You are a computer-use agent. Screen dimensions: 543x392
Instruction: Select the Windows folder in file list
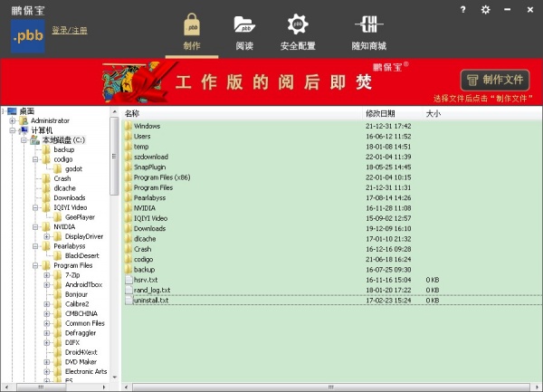pos(147,126)
